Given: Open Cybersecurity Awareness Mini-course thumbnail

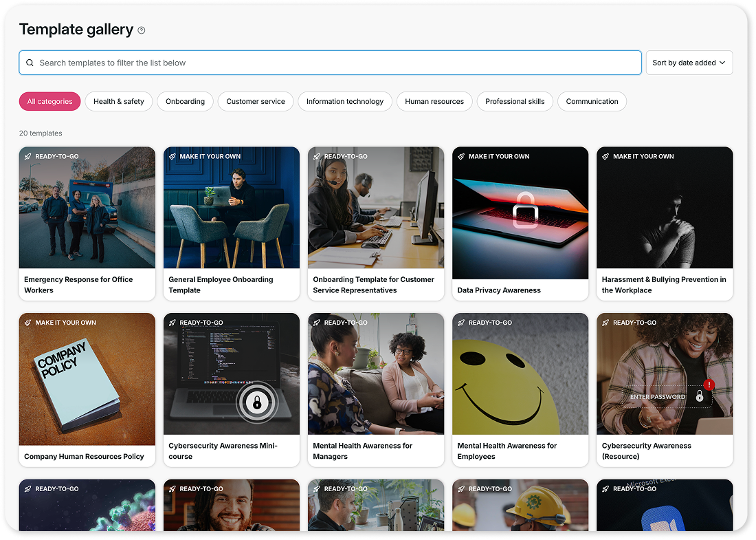Looking at the screenshot, I should coord(232,374).
